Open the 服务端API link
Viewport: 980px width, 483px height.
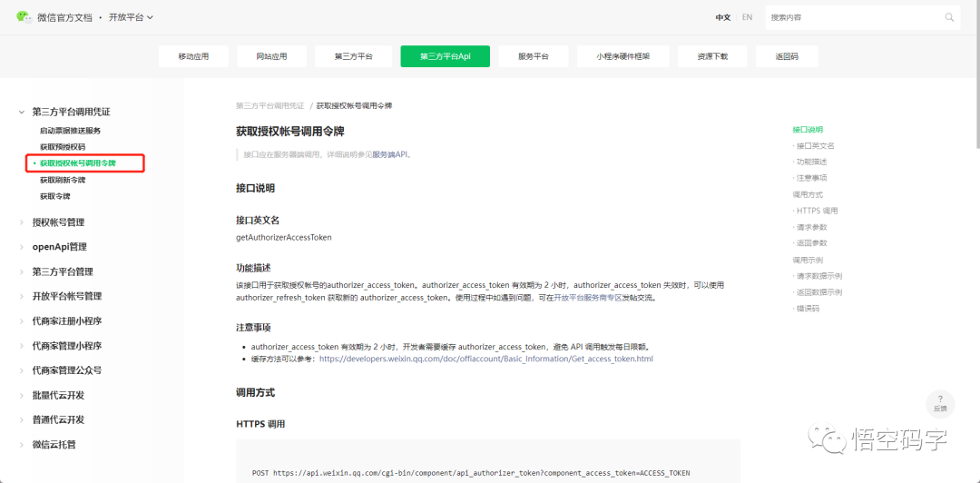click(390, 154)
